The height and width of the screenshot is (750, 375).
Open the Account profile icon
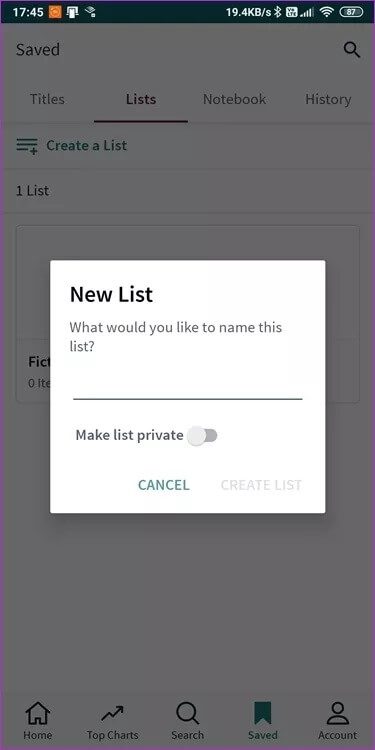337,714
